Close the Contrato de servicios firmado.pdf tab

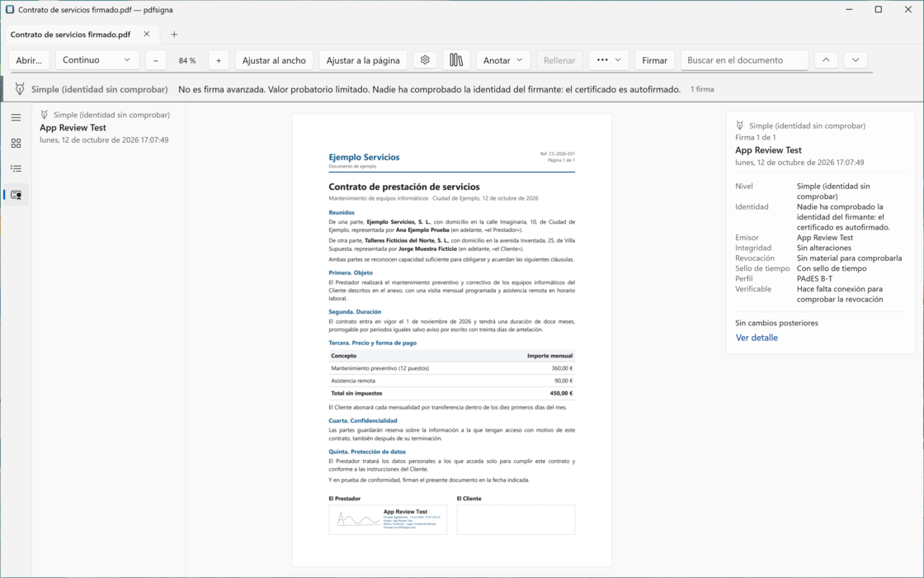pyautogui.click(x=147, y=34)
